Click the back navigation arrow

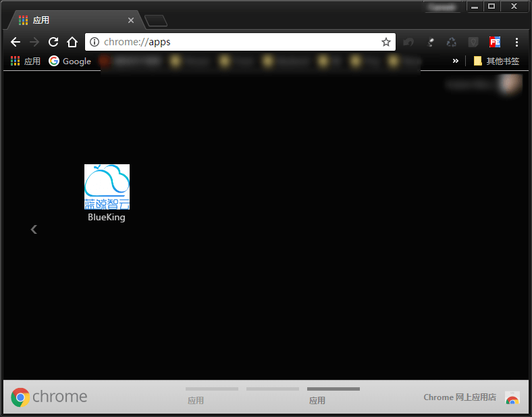[x=16, y=42]
